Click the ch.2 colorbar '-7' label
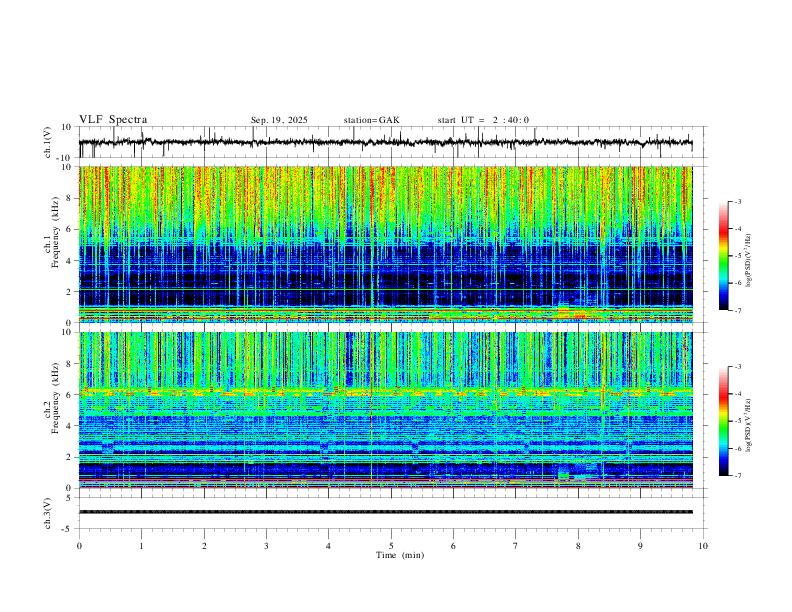Screen dimensions: 792x612 click(x=737, y=475)
